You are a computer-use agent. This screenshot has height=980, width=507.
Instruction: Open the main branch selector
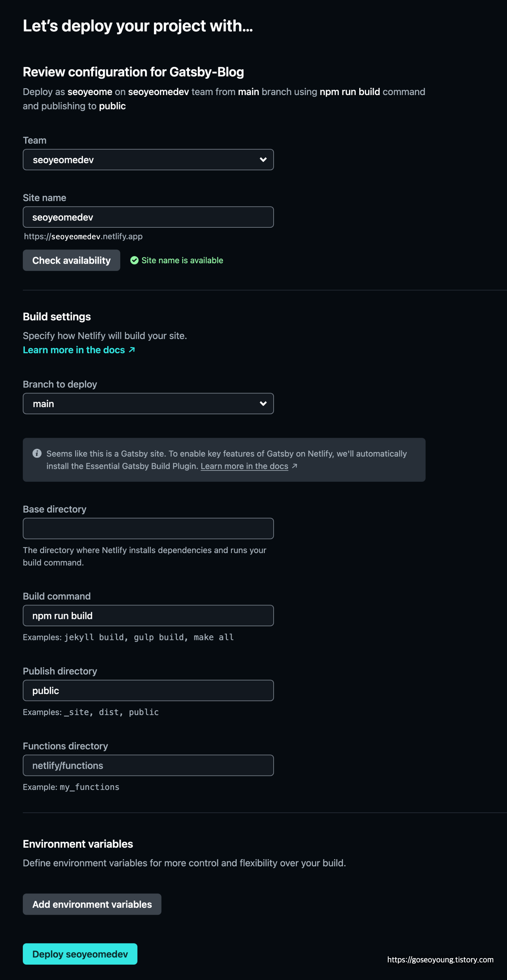(x=148, y=404)
